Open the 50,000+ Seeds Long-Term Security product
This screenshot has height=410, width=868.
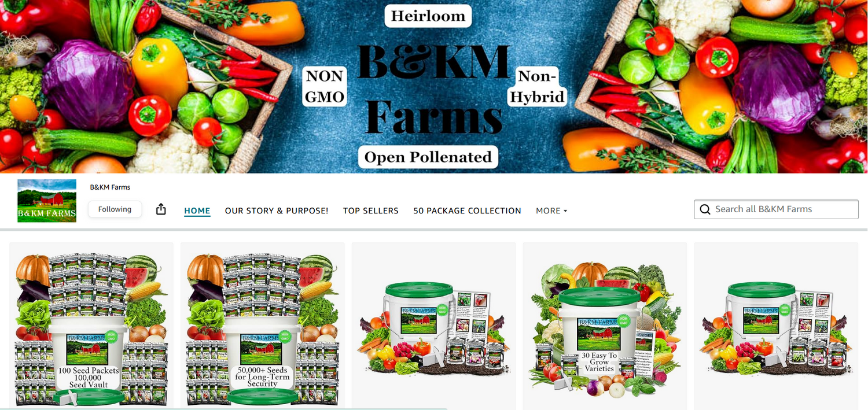[x=263, y=326]
